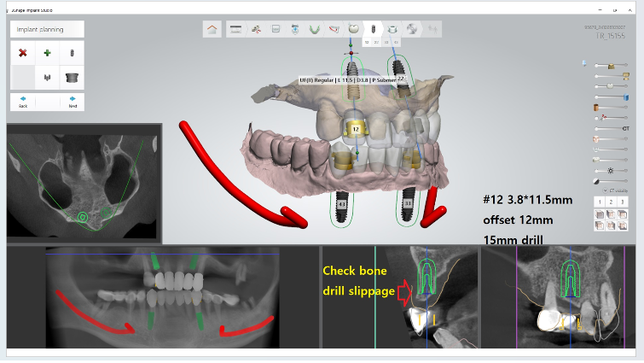The height and width of the screenshot is (363, 644).
Task: Click the Home icon in the workflow bar
Action: click(212, 30)
